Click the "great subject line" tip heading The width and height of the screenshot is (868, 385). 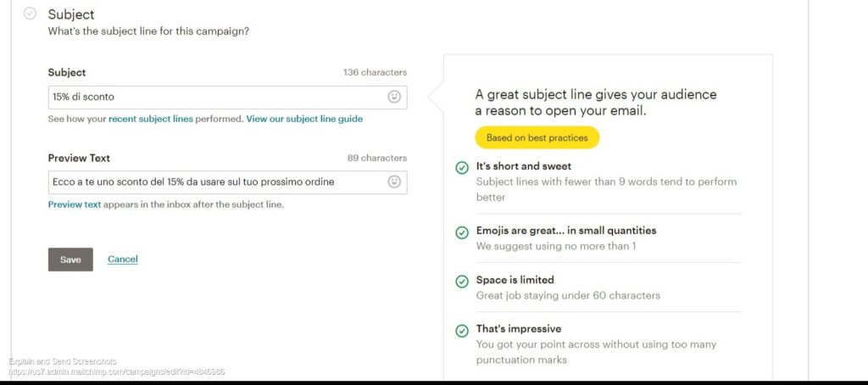(x=596, y=103)
